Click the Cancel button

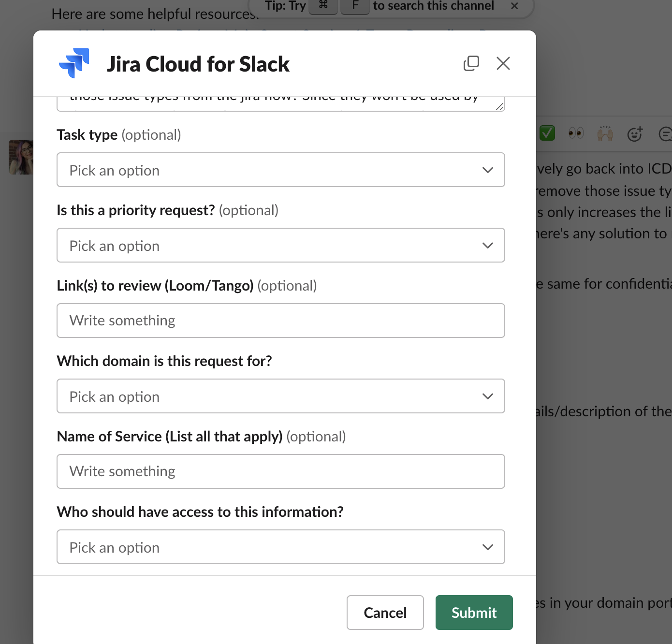(x=385, y=613)
